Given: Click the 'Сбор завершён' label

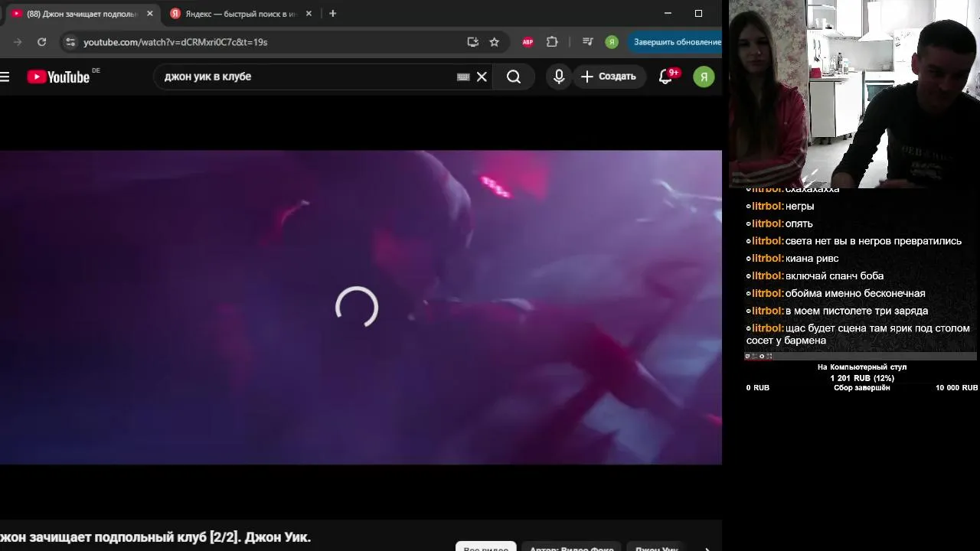Looking at the screenshot, I should (x=862, y=388).
